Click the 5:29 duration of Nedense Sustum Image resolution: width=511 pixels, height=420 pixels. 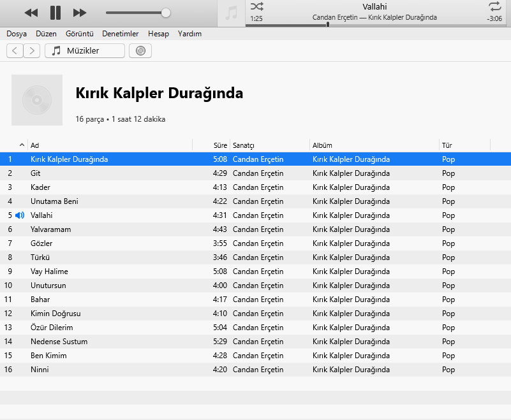(x=220, y=341)
